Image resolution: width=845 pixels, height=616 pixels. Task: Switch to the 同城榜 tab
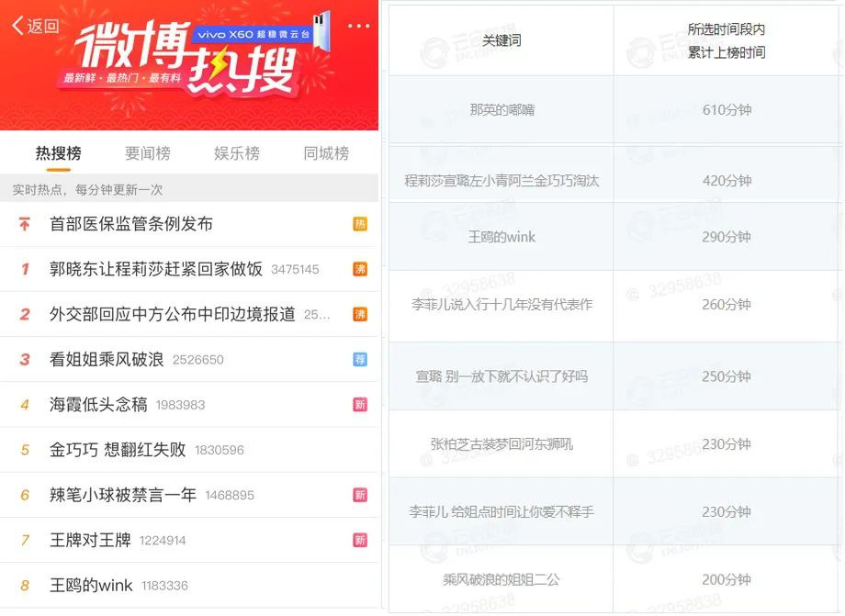pos(326,153)
